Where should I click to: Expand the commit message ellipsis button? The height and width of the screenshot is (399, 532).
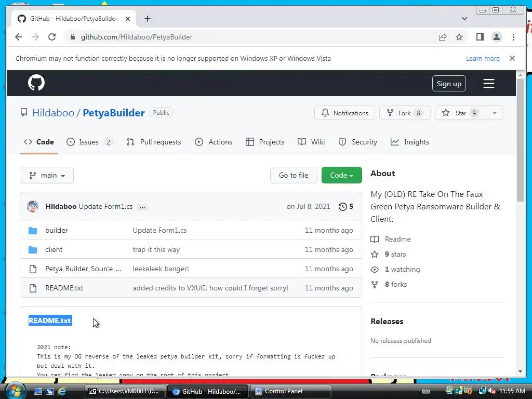142,207
